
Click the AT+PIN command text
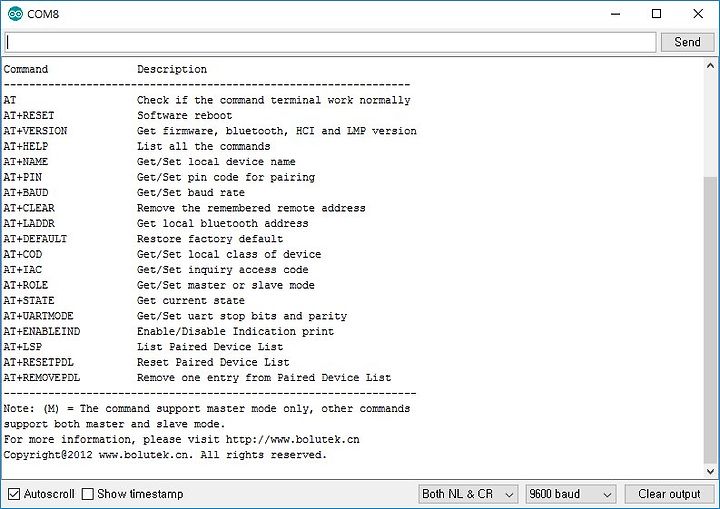coord(22,177)
